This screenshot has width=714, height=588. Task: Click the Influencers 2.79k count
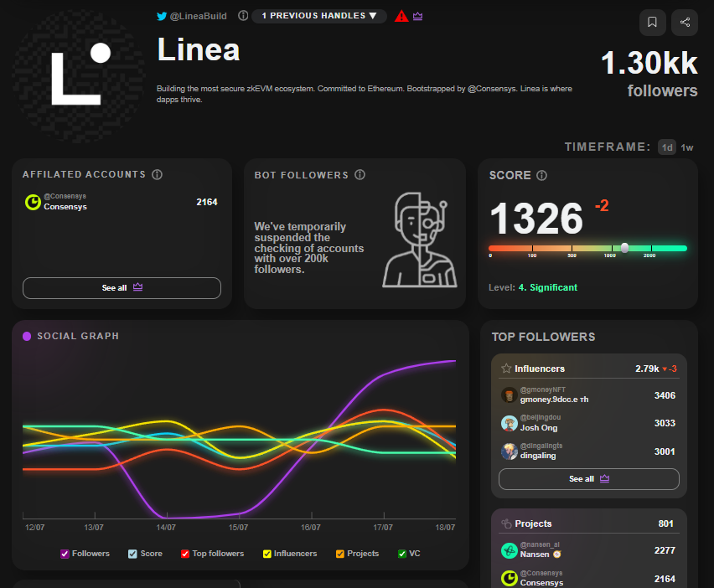click(x=647, y=369)
